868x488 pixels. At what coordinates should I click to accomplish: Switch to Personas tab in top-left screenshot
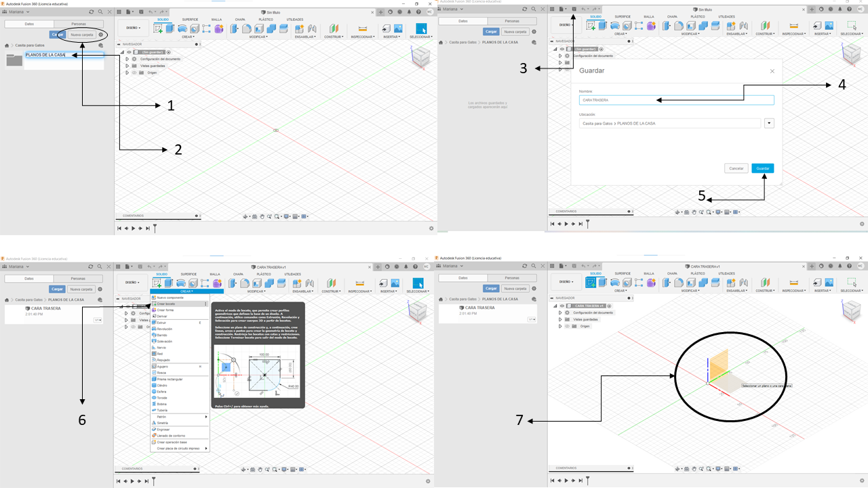79,24
